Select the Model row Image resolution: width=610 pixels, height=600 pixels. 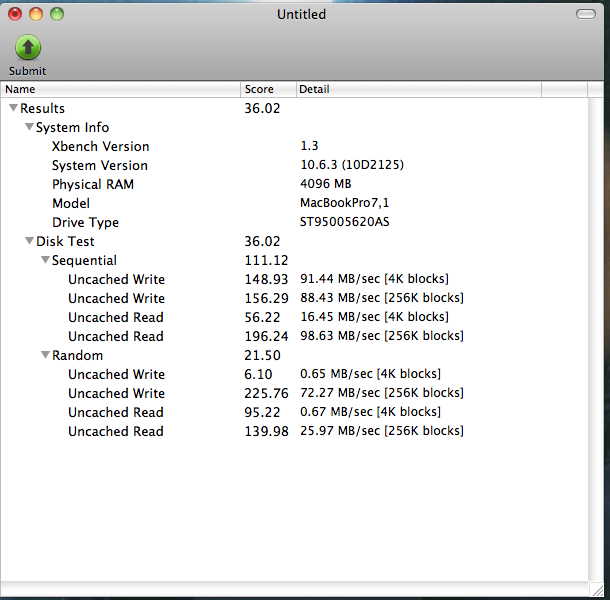click(294, 203)
